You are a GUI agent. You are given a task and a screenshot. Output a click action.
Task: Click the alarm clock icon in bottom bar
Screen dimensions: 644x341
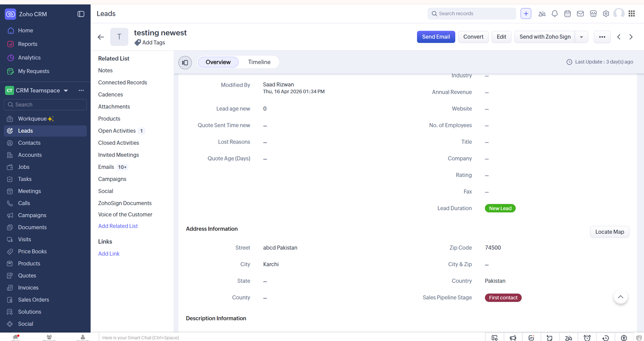587,338
